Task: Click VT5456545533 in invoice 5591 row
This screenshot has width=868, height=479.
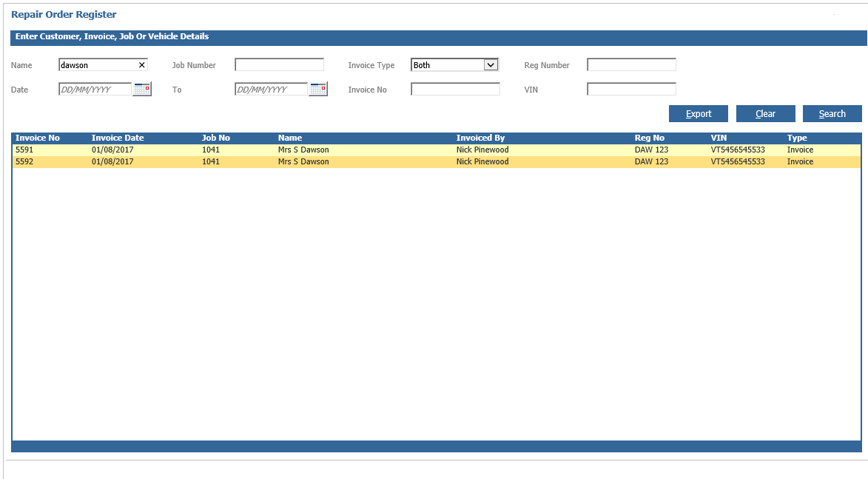Action: click(x=738, y=150)
